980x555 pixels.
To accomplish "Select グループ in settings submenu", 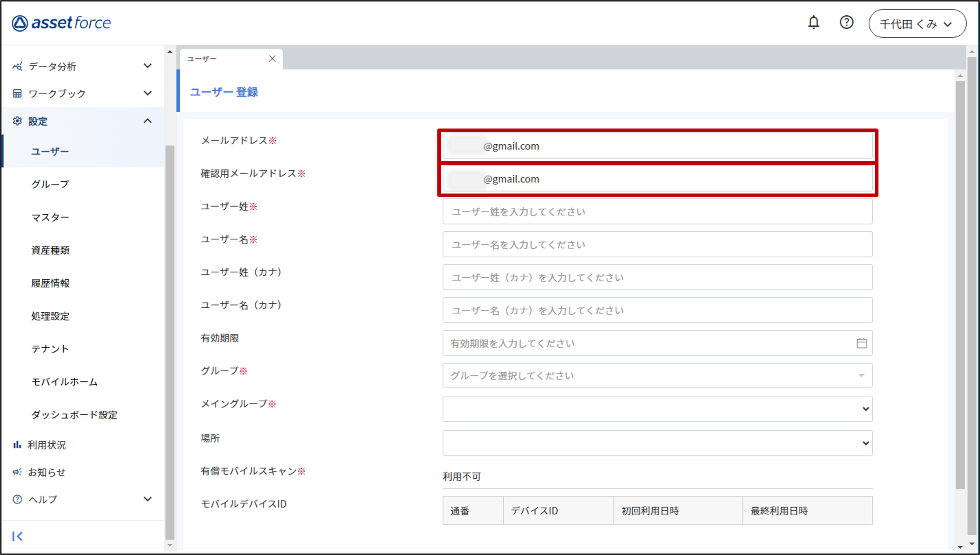I will [x=50, y=184].
